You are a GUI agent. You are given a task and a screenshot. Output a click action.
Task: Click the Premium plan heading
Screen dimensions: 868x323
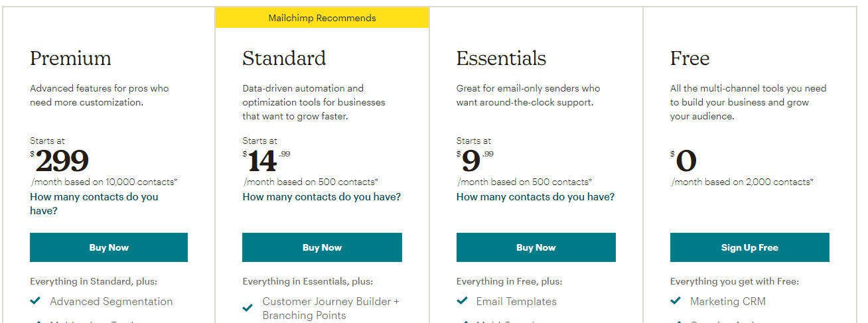pyautogui.click(x=70, y=58)
